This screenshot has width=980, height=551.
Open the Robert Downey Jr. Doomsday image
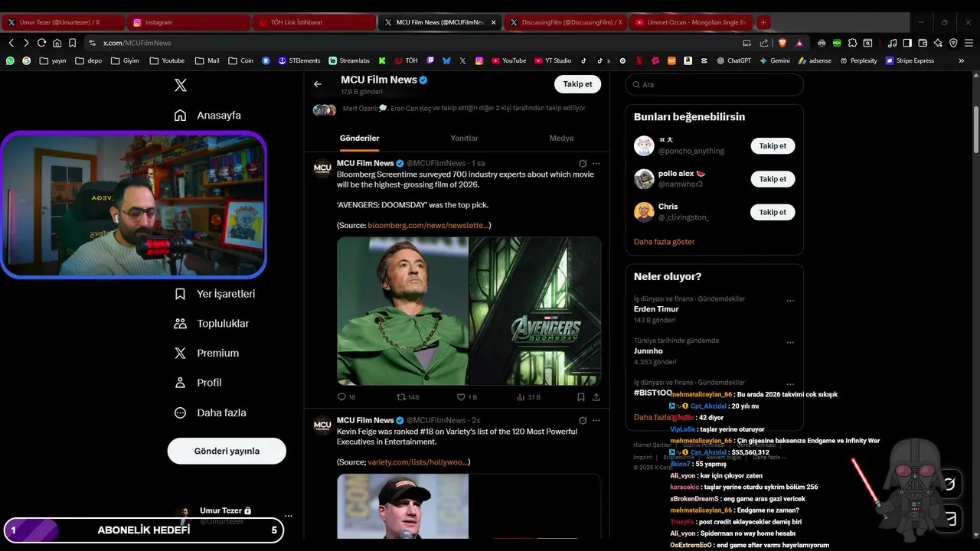click(x=403, y=311)
